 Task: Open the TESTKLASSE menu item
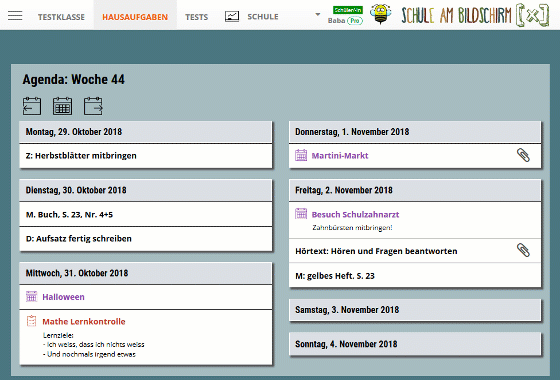[x=61, y=17]
